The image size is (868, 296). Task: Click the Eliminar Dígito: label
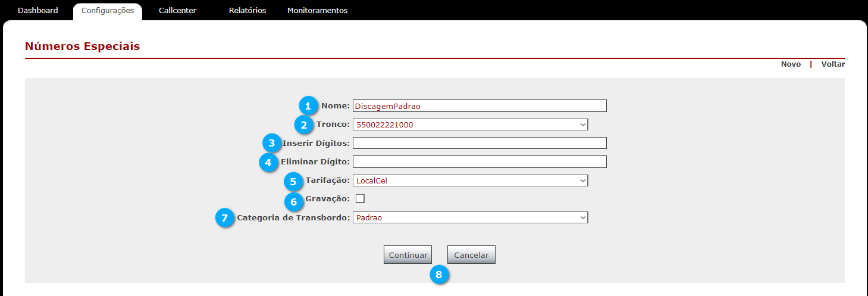[x=315, y=161]
